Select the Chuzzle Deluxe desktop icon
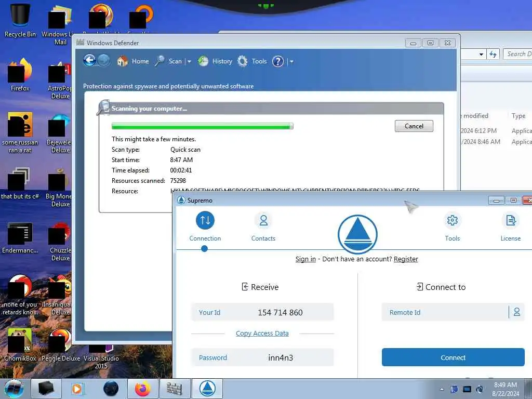Viewport: 532px width, 399px height. click(x=60, y=242)
